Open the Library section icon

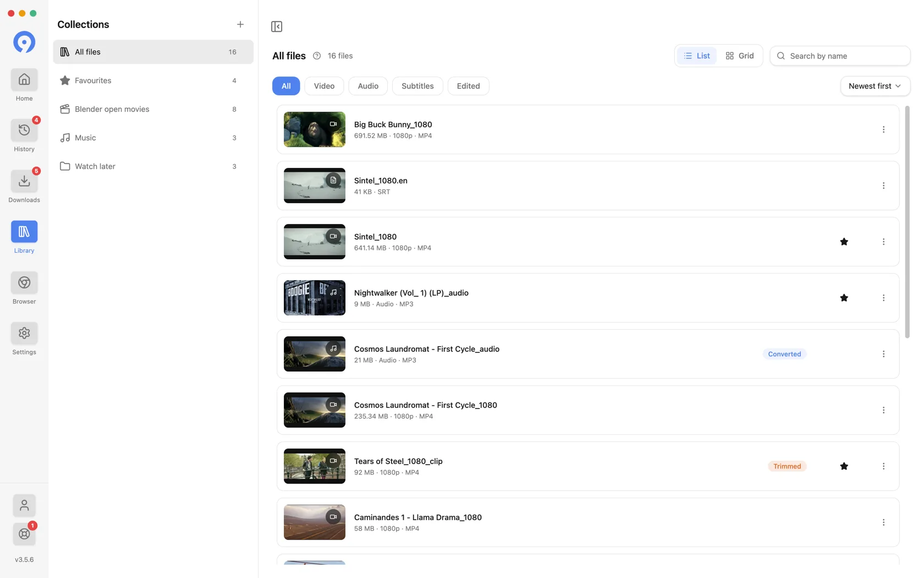click(x=24, y=232)
